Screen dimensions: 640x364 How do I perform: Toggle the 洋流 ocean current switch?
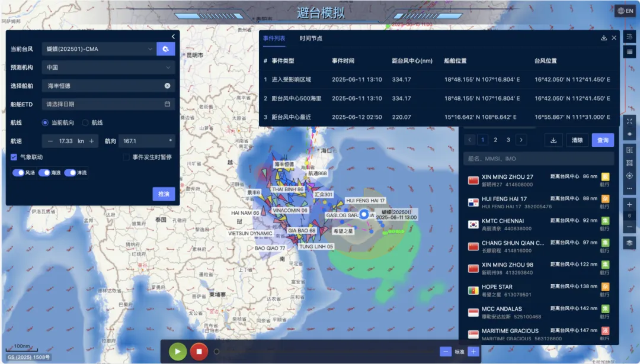[x=70, y=173]
